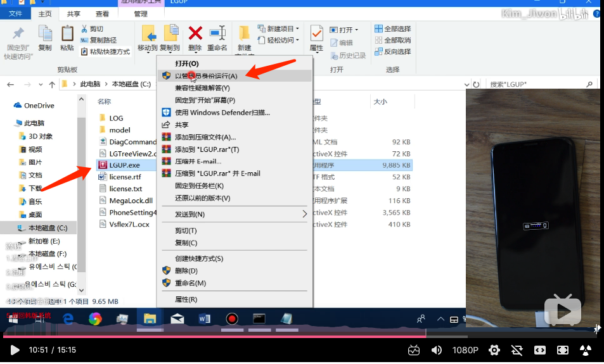
Task: Click the video player volume speaker icon
Action: pos(437,350)
